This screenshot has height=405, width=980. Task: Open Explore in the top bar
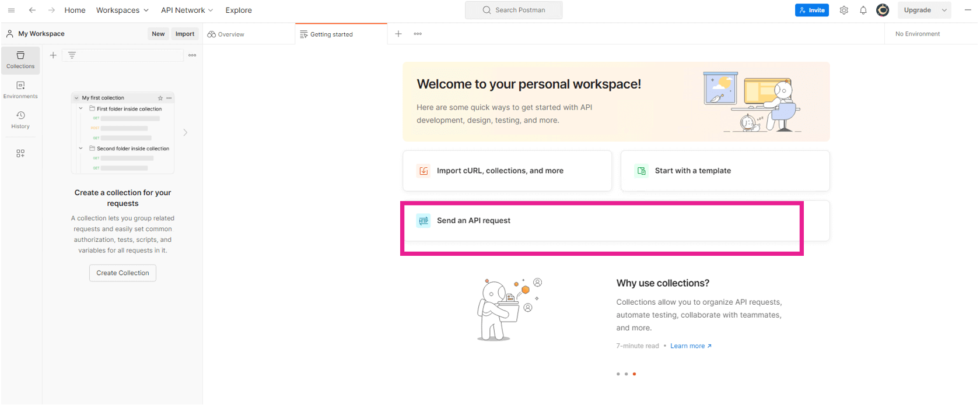point(239,10)
